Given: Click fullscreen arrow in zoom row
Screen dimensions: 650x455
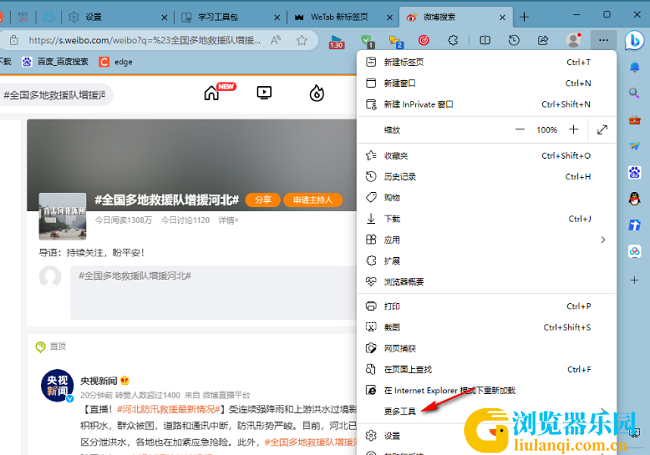Looking at the screenshot, I should [x=602, y=130].
